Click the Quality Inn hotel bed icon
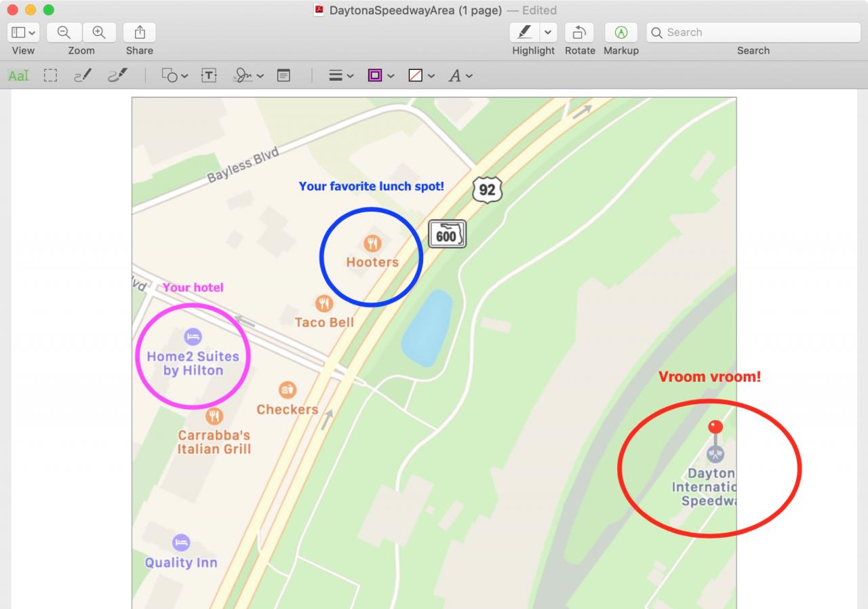 (181, 543)
